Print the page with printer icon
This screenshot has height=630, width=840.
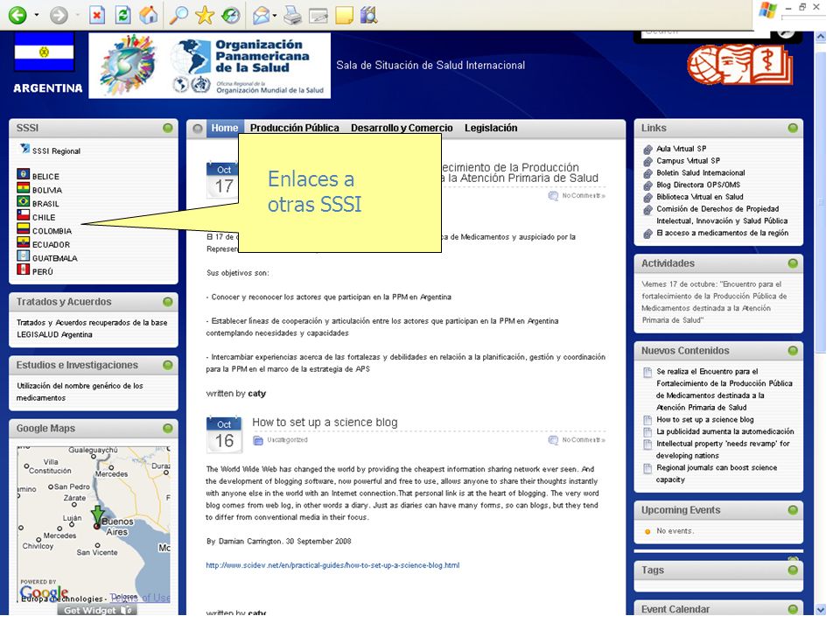[292, 15]
